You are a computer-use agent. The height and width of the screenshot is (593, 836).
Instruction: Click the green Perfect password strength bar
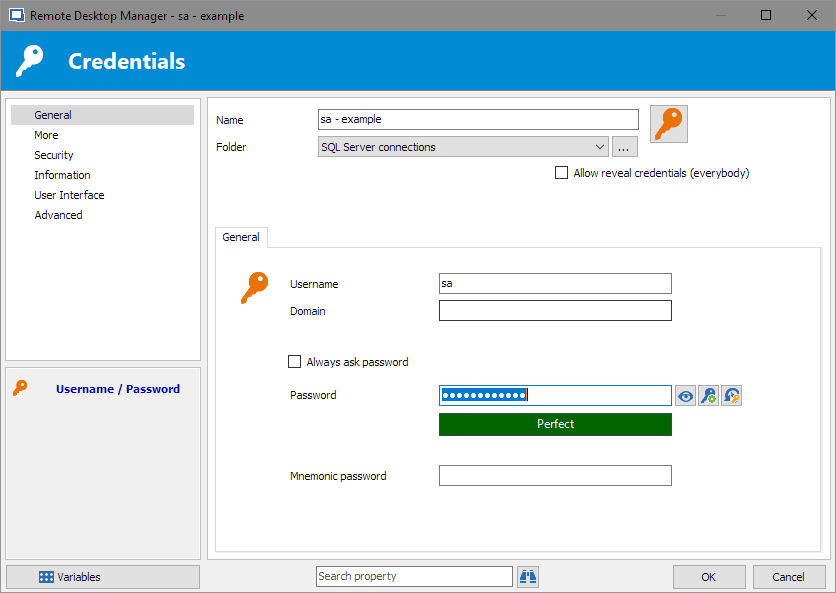pyautogui.click(x=555, y=424)
